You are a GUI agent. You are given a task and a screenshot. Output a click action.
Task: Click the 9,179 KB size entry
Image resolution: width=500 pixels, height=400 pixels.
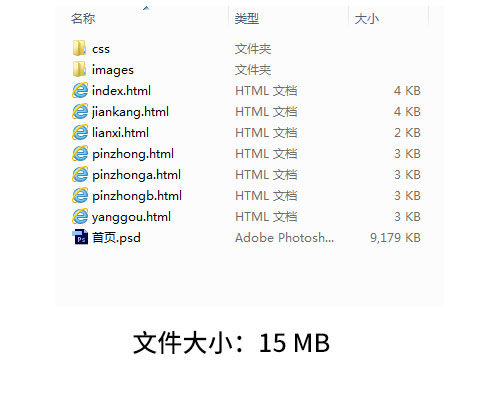pyautogui.click(x=395, y=238)
